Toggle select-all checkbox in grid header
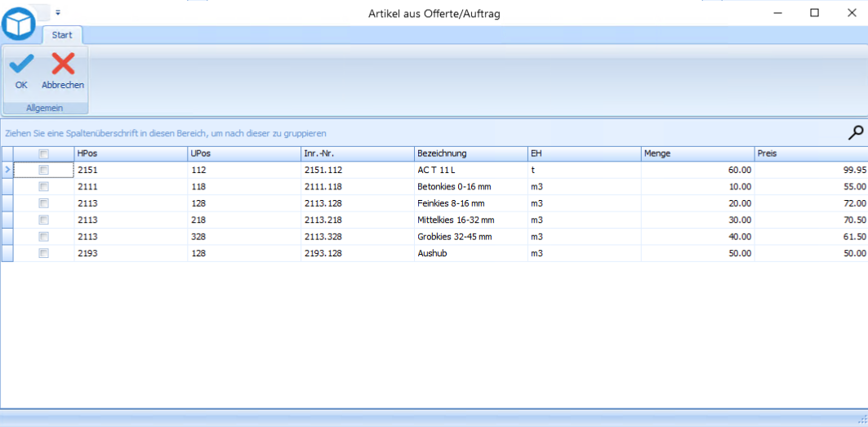 point(44,154)
